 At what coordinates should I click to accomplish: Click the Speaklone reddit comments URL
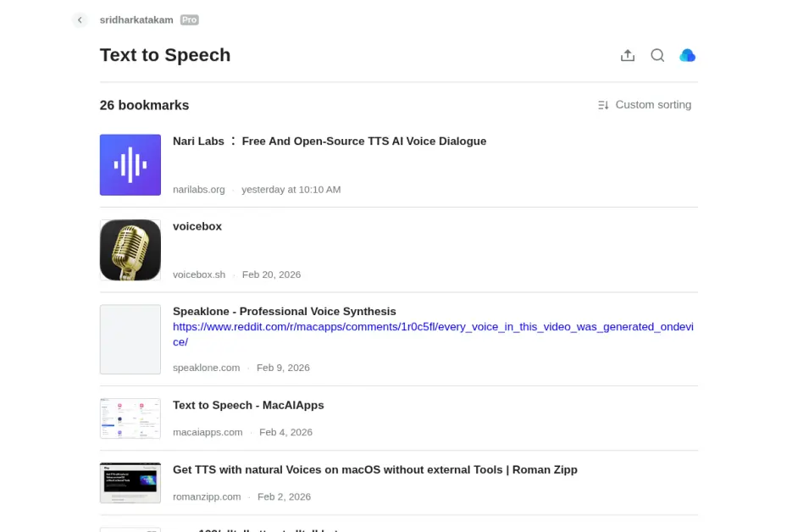433,327
